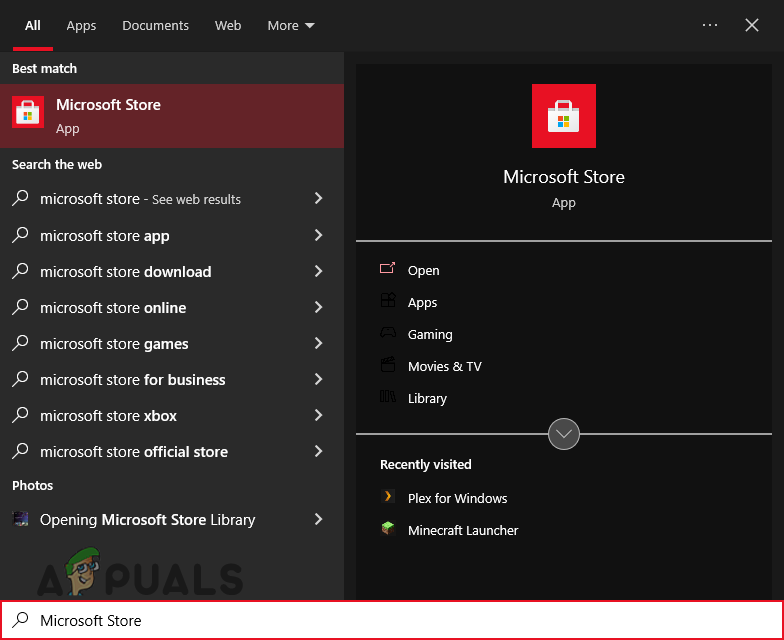
Task: Open the three-dot options menu
Action: [710, 25]
